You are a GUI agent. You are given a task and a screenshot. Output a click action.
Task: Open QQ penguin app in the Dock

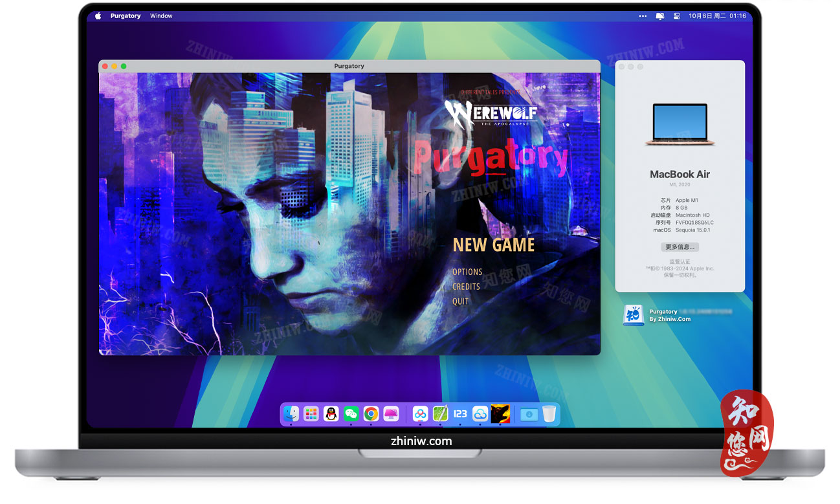coord(331,413)
